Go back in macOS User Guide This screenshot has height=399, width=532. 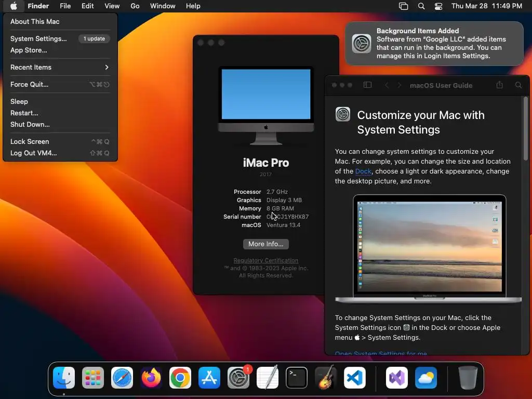click(387, 85)
